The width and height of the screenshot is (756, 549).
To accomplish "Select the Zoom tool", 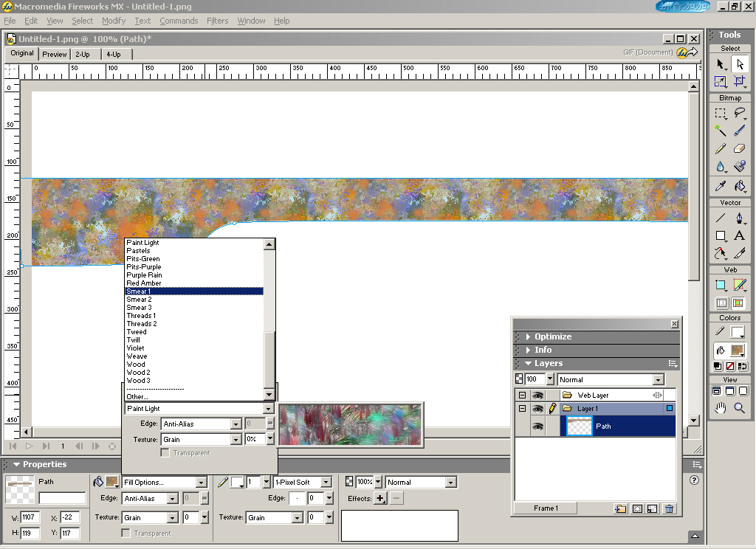I will coord(740,408).
